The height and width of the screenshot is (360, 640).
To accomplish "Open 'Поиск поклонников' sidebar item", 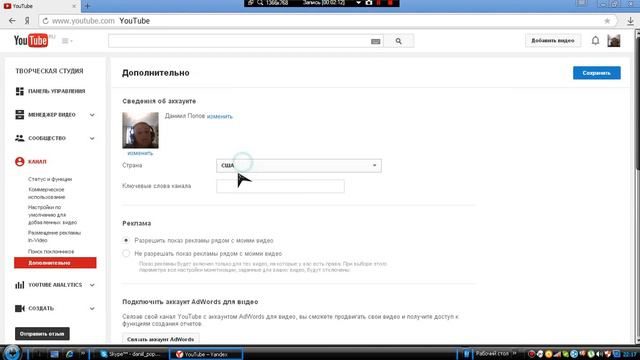I will coord(51,251).
